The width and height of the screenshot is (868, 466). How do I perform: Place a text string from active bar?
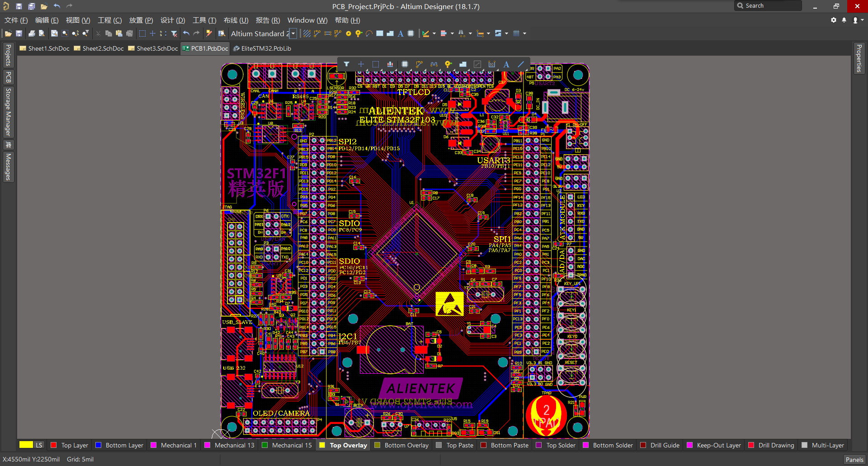point(506,64)
